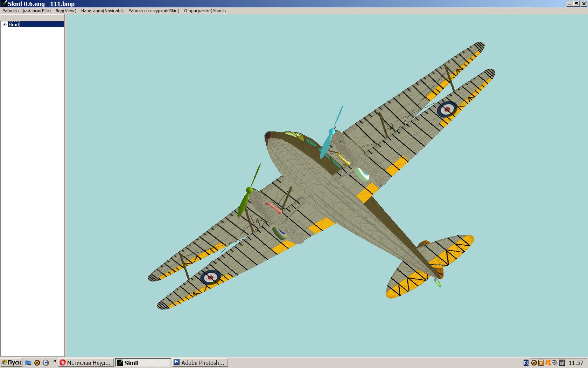This screenshot has height=368, width=588.
Task: Open the View menu
Action: pyautogui.click(x=66, y=11)
